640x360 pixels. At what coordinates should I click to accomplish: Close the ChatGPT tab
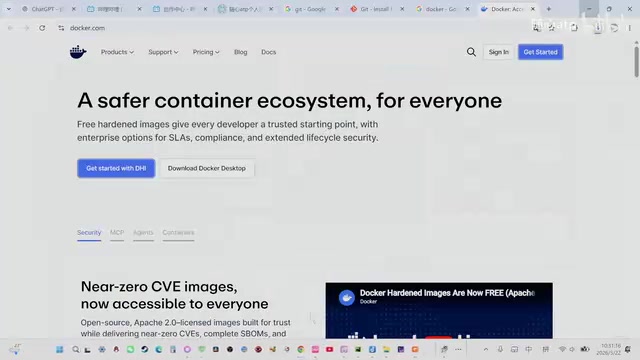coord(73,9)
